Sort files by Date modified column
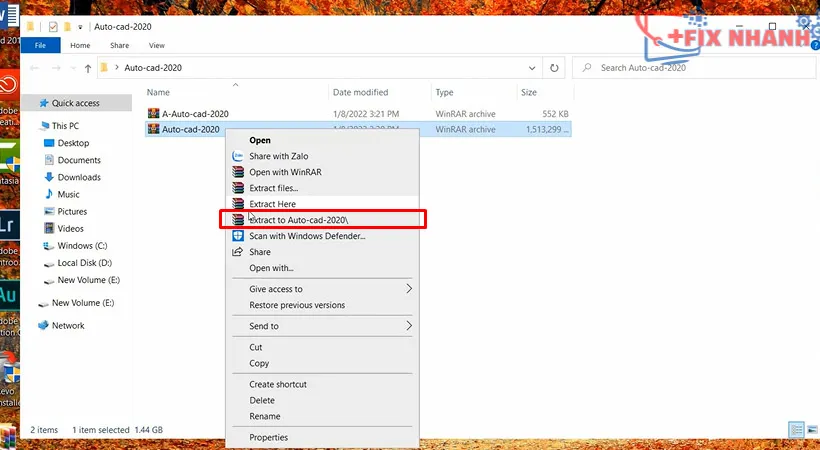 click(360, 92)
